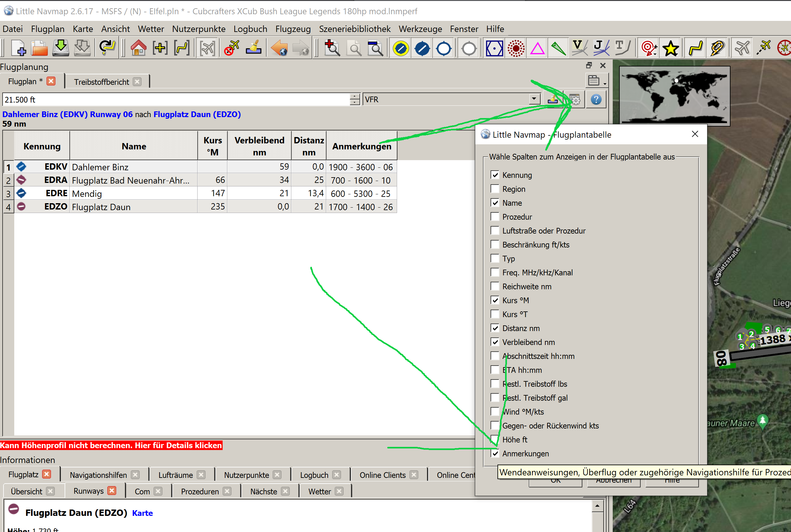The image size is (791, 532).
Task: Toggle the Anmerkungen checkbox
Action: [x=495, y=454]
